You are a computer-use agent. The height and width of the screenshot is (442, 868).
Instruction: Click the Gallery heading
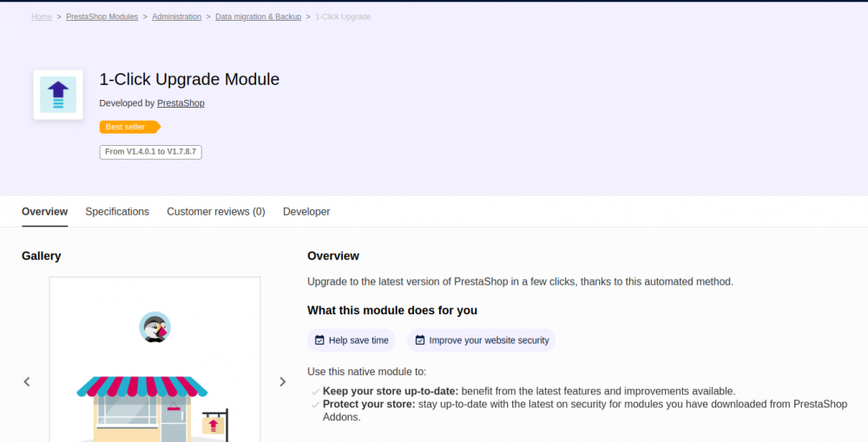(42, 256)
